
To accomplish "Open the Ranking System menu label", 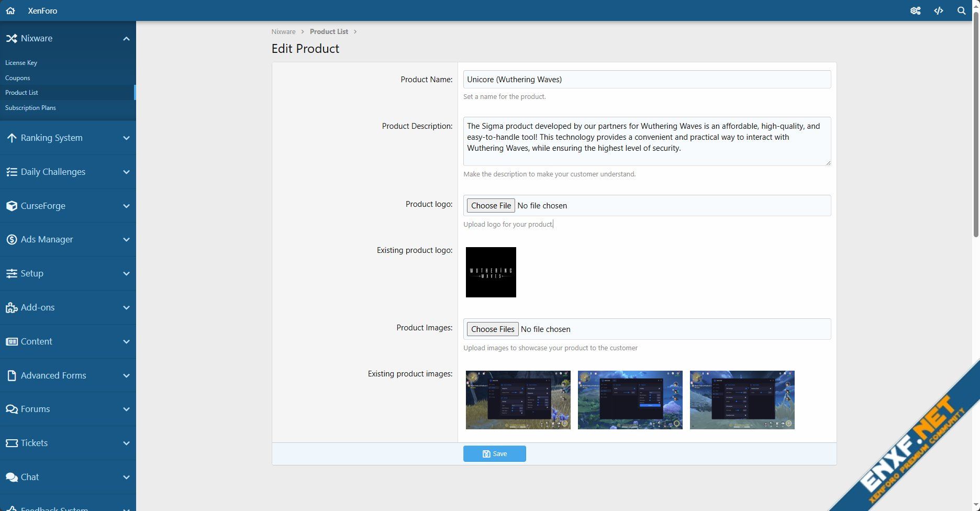I will click(51, 138).
